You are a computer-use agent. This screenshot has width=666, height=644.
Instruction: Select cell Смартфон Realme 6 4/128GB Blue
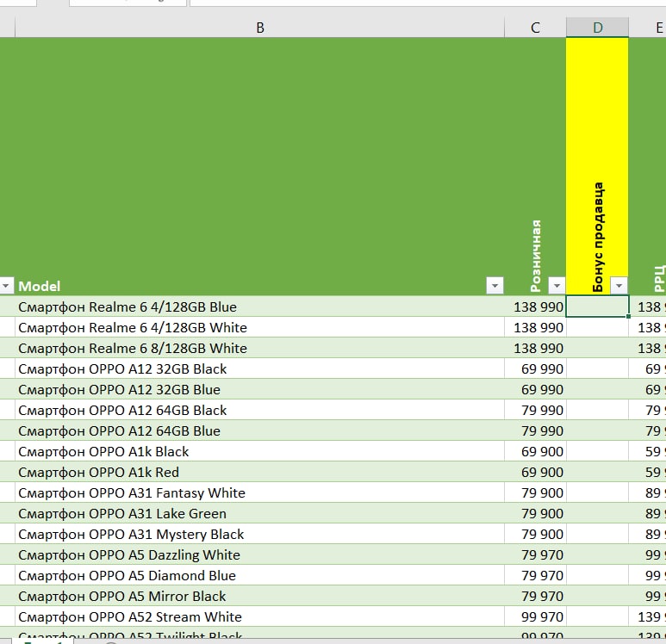point(259,307)
